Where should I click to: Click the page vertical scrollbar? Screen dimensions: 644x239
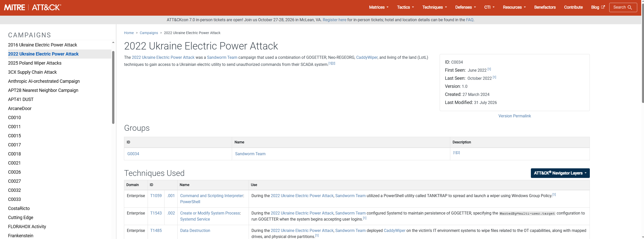[x=642, y=53]
